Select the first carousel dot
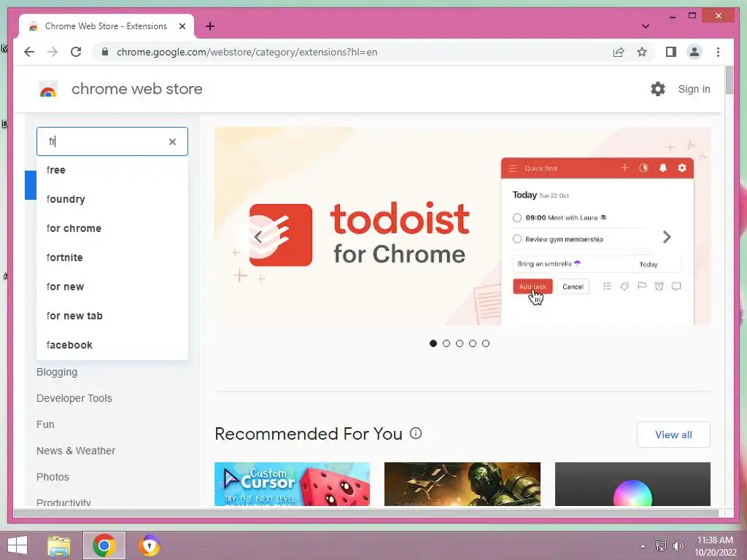747x560 pixels. tap(433, 343)
